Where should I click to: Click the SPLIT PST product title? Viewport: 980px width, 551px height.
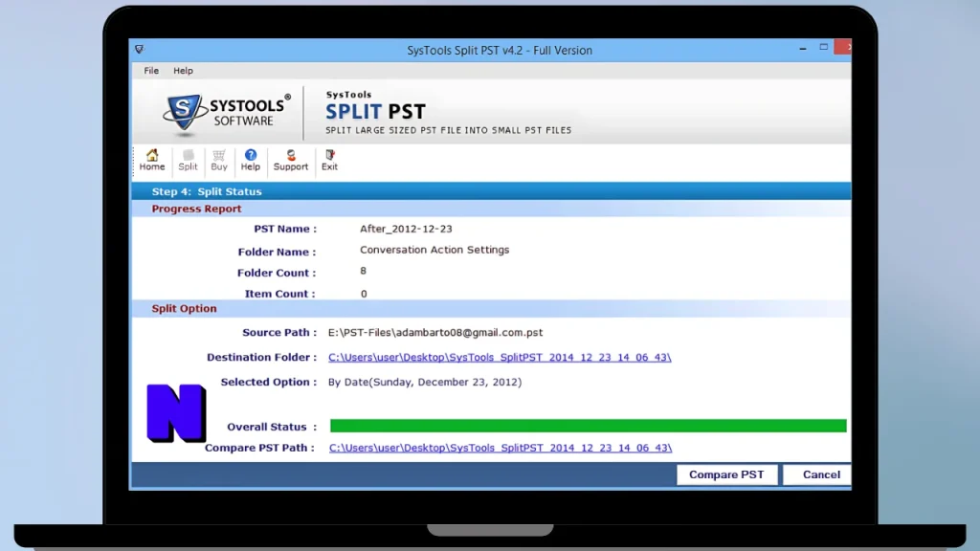tap(375, 112)
